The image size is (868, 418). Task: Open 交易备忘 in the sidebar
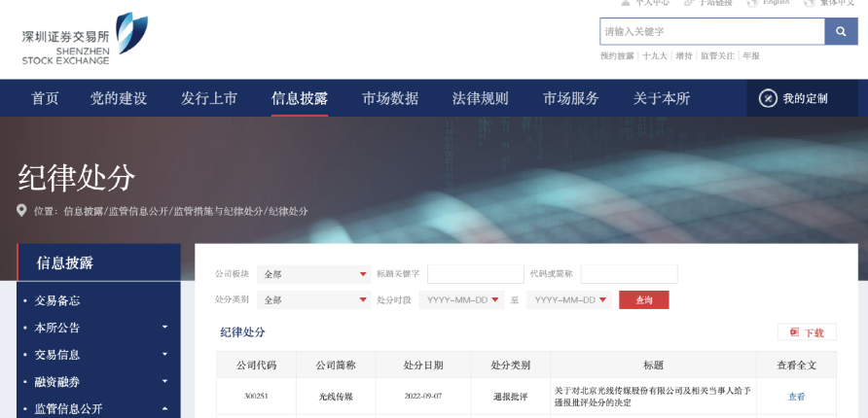57,300
